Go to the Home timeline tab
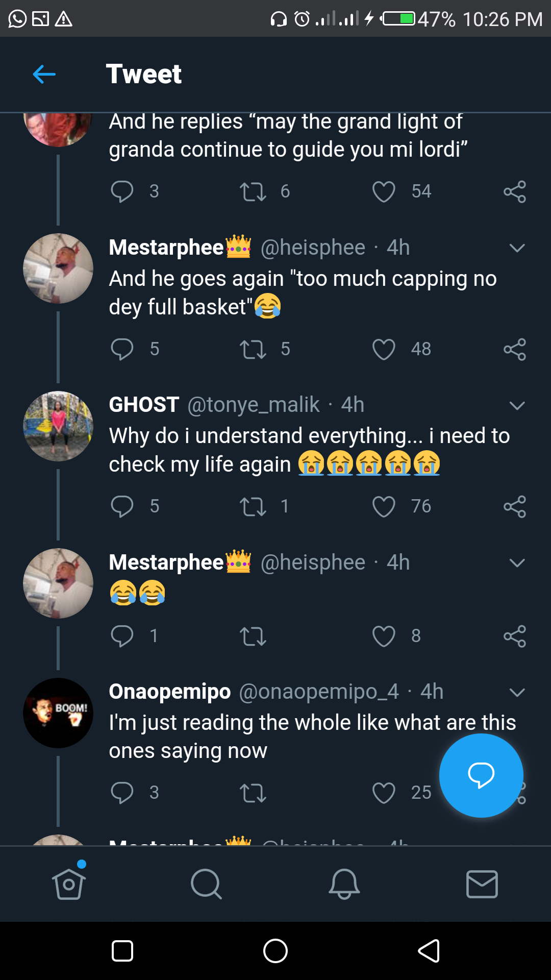 [68, 884]
